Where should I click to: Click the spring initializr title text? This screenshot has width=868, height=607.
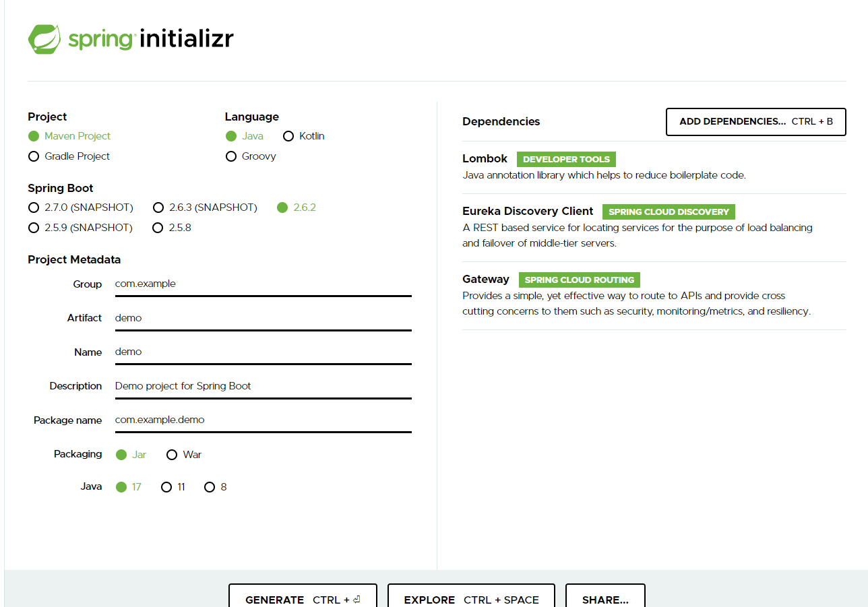151,39
